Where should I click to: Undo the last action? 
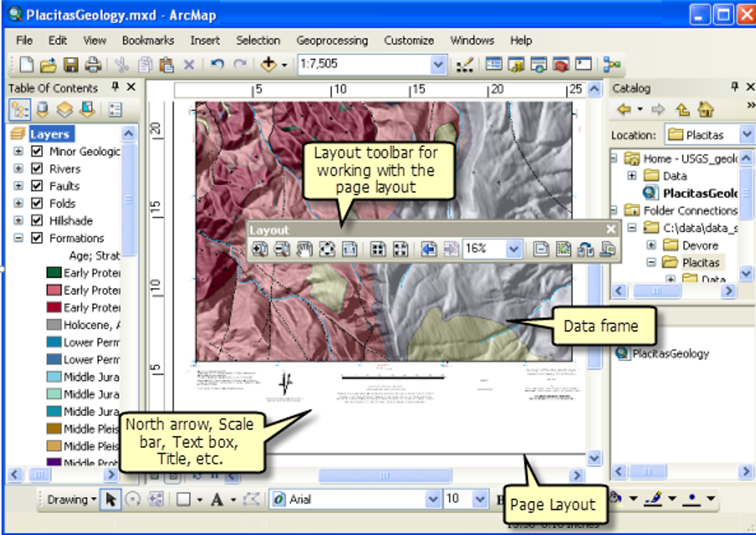217,64
